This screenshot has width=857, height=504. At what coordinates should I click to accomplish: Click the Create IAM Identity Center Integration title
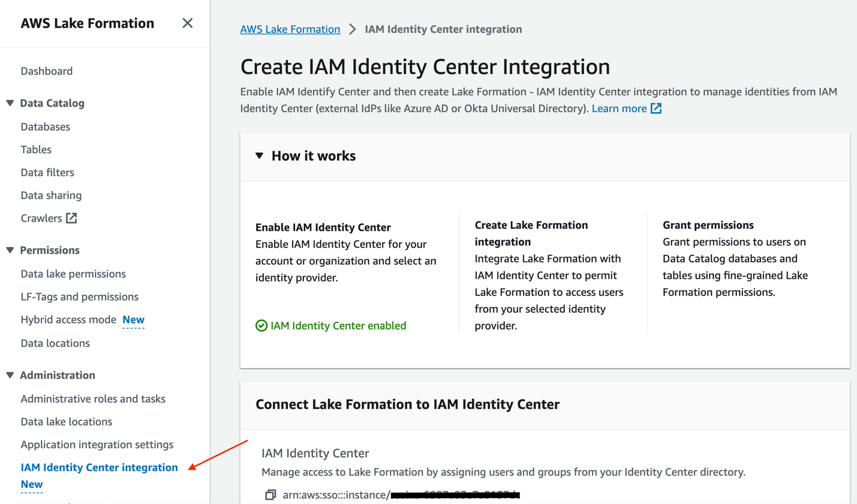[x=425, y=67]
